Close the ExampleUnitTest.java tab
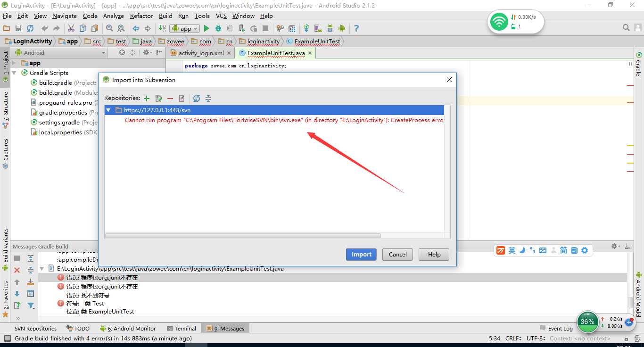This screenshot has width=644, height=347. pos(310,53)
